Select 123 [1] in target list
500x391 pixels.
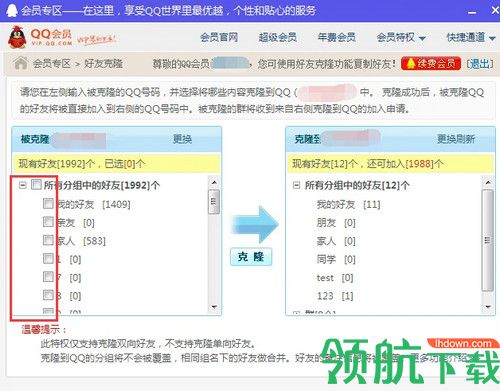(335, 296)
